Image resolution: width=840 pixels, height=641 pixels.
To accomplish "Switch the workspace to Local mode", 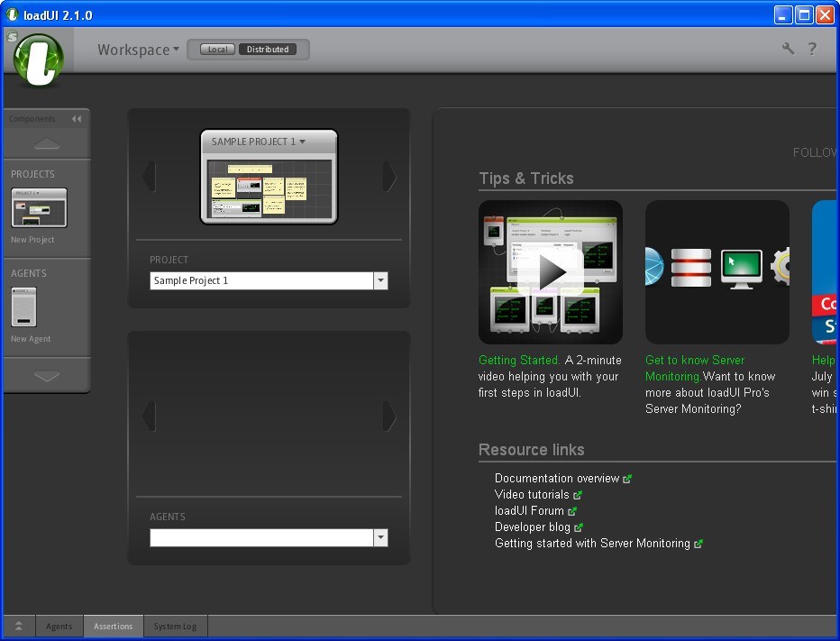I will [x=217, y=50].
